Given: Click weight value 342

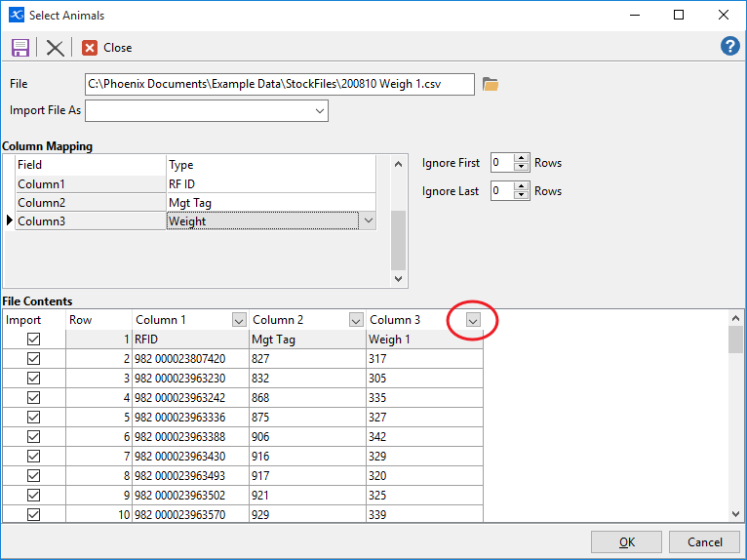Looking at the screenshot, I should click(424, 437).
